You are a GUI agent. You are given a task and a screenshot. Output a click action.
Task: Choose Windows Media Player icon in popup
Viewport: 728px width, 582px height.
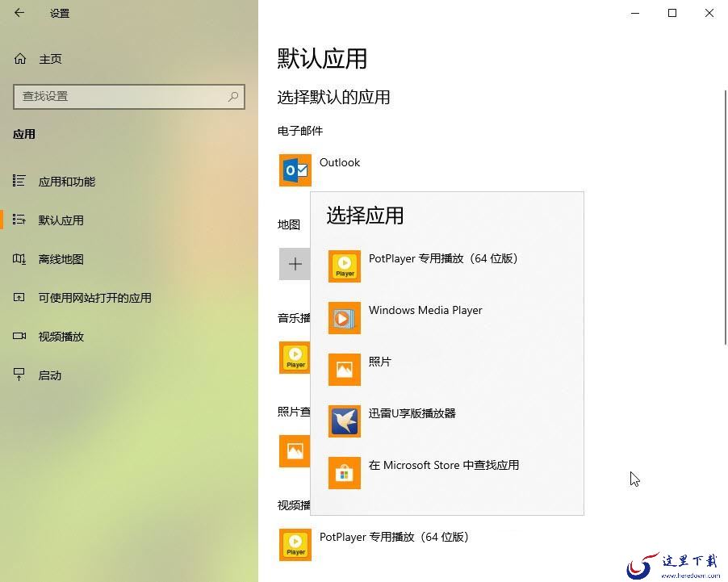(x=345, y=318)
